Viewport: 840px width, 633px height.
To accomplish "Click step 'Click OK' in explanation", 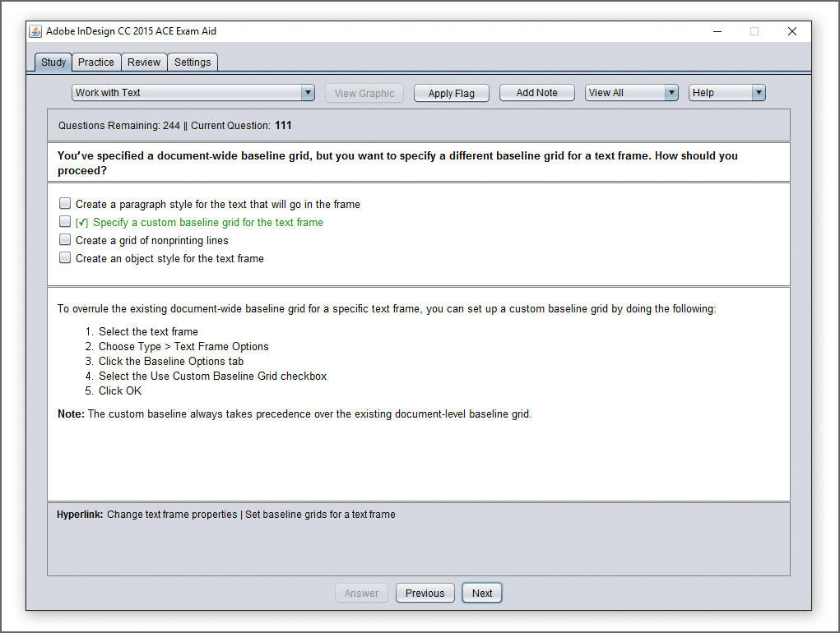I will [x=120, y=390].
